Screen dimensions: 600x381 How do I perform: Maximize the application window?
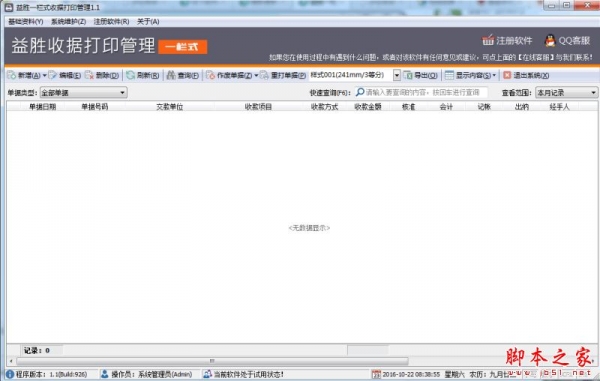click(x=567, y=5)
